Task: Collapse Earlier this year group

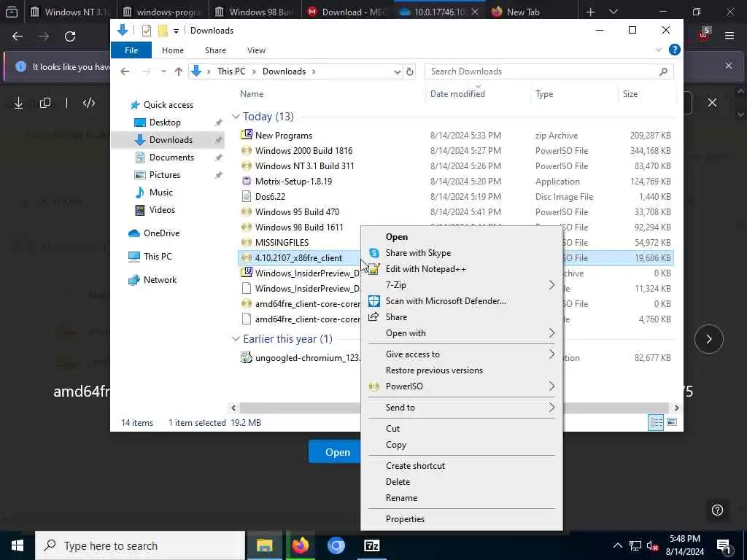Action: pyautogui.click(x=236, y=339)
